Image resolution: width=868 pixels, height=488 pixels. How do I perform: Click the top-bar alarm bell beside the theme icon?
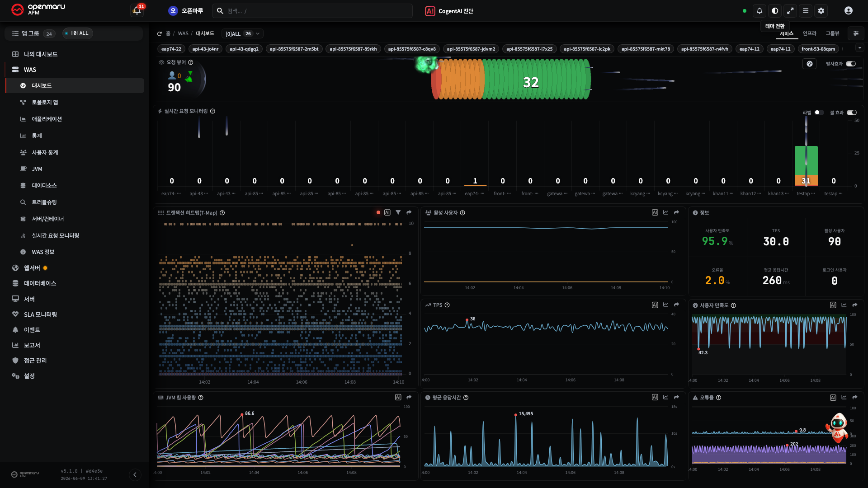[x=759, y=11]
